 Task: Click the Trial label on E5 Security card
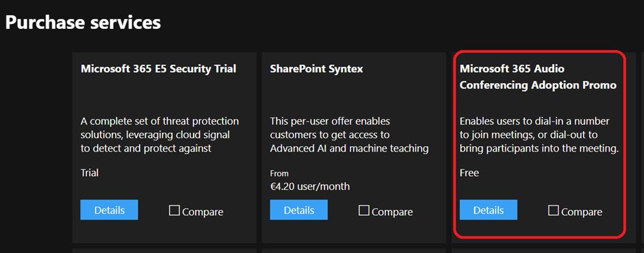(91, 172)
